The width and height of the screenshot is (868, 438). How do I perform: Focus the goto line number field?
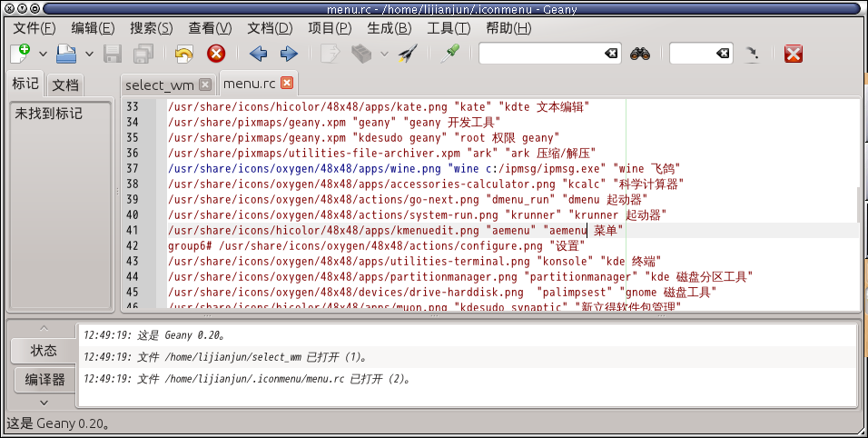[693, 54]
